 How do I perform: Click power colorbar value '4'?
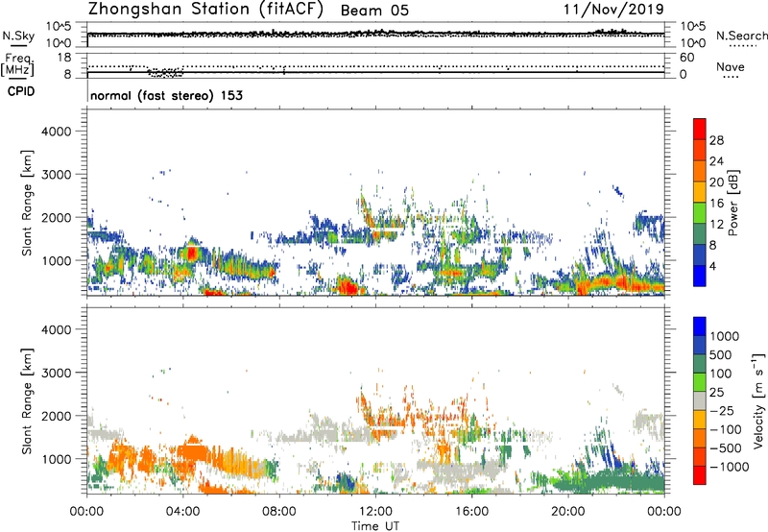(x=712, y=267)
